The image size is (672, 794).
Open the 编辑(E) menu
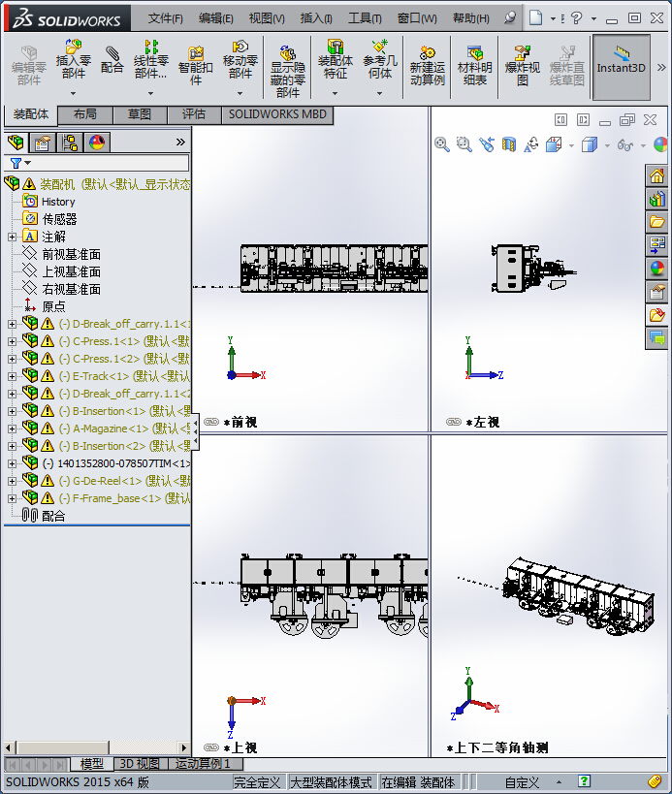click(x=215, y=18)
